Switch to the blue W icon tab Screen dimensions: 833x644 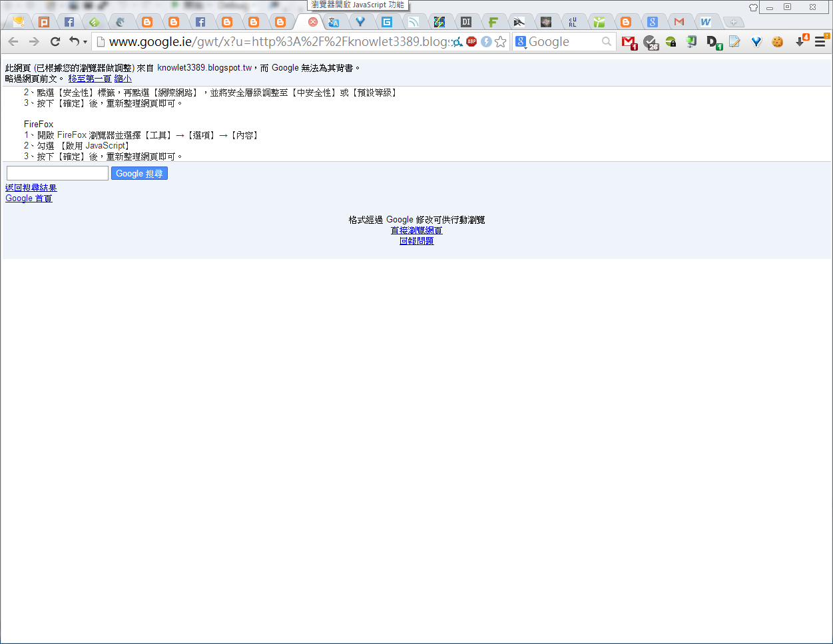(x=705, y=22)
